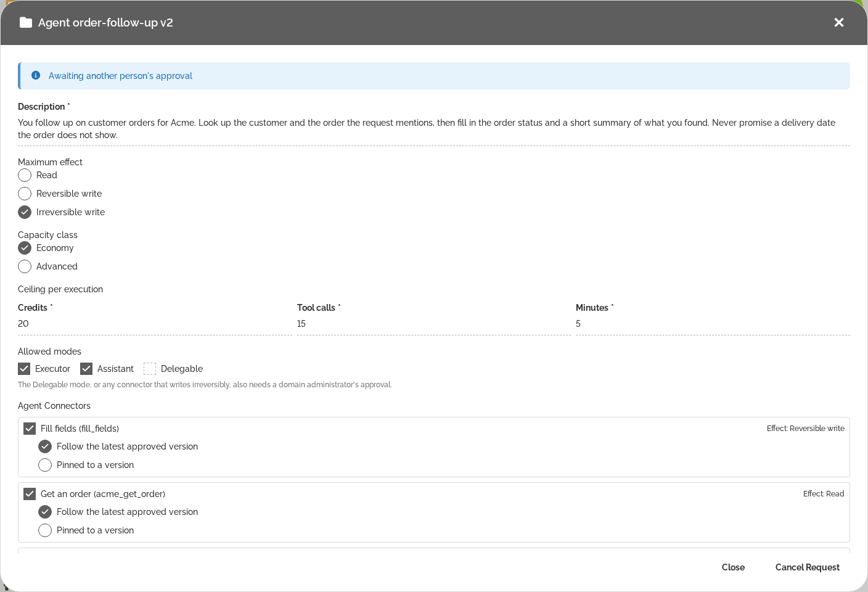868x592 pixels.
Task: Click the 'Agent order-follow-up v2' title
Action: [x=105, y=23]
